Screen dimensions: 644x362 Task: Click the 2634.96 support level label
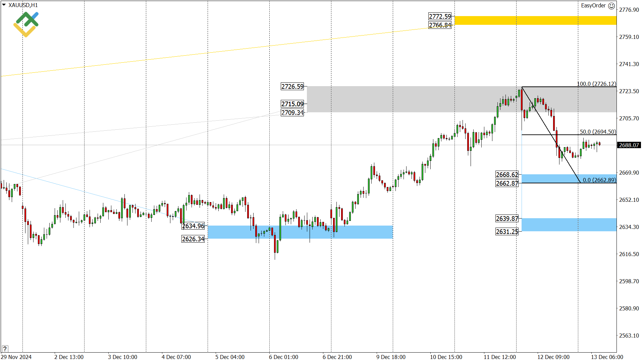[x=193, y=226]
